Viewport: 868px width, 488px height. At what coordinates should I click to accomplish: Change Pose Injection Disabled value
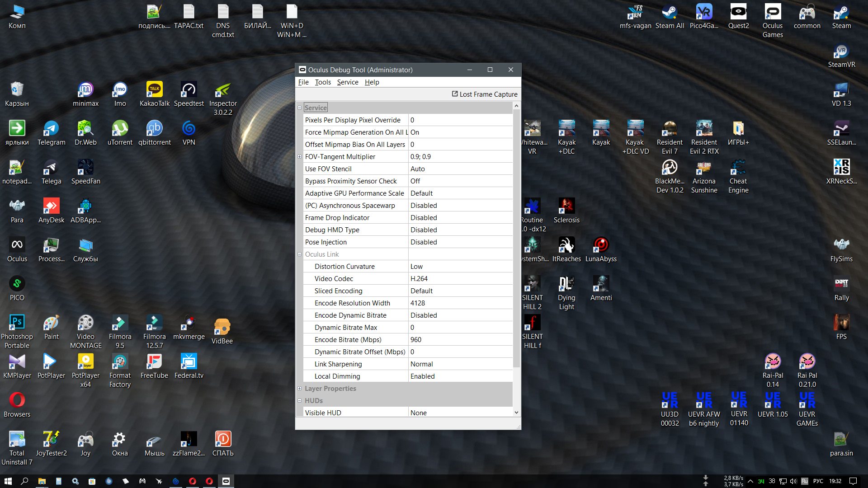[x=460, y=242]
